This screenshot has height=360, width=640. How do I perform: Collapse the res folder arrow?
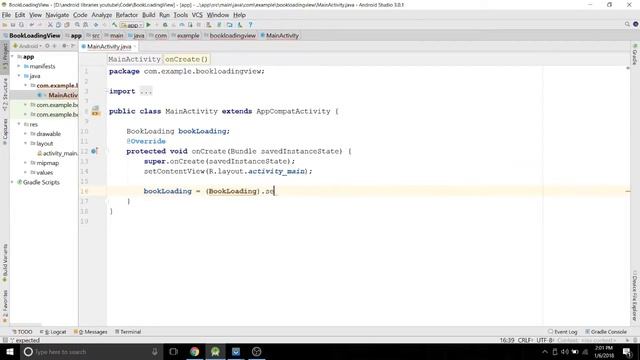tap(19, 124)
